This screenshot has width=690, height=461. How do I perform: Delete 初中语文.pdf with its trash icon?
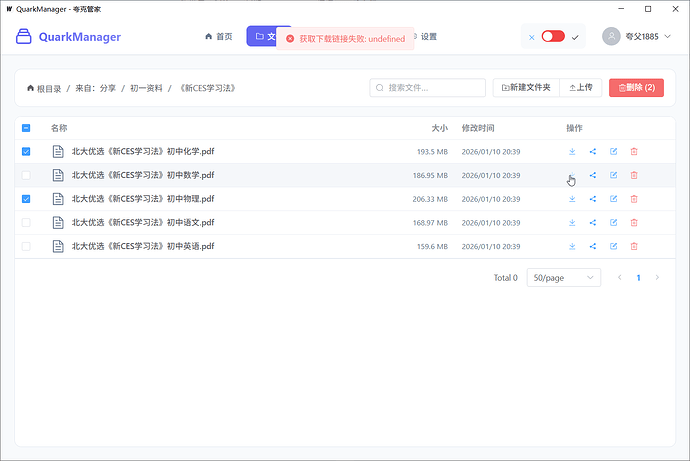634,223
